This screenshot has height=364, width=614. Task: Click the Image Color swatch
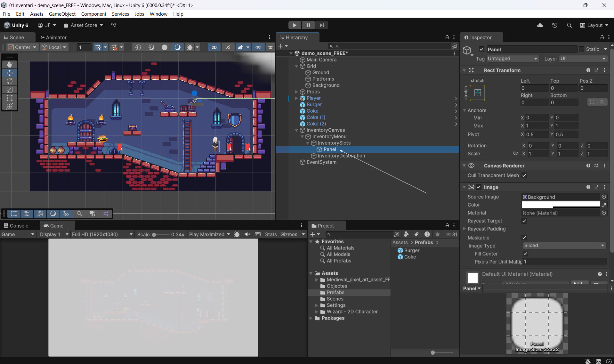(561, 205)
